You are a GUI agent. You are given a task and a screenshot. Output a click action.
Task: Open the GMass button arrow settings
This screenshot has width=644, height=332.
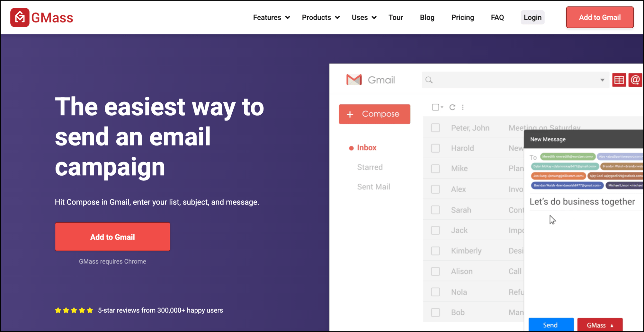pyautogui.click(x=612, y=325)
